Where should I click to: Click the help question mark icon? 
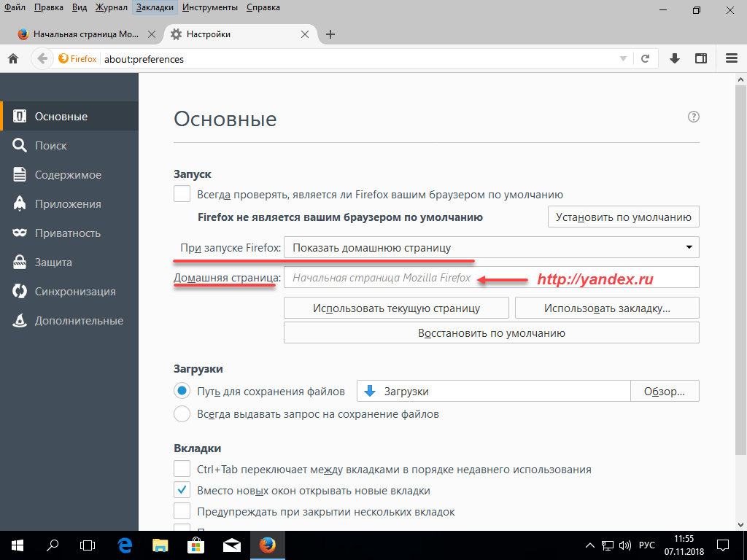(693, 117)
